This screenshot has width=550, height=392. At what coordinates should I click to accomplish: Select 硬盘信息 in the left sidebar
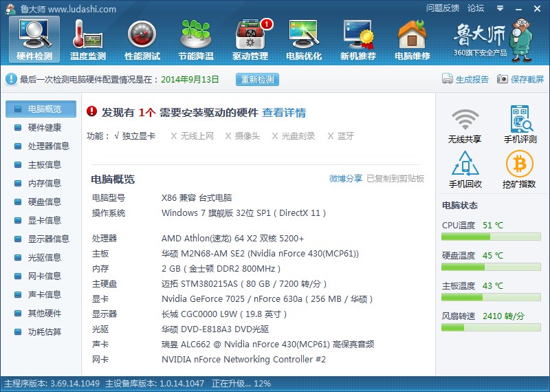[44, 202]
